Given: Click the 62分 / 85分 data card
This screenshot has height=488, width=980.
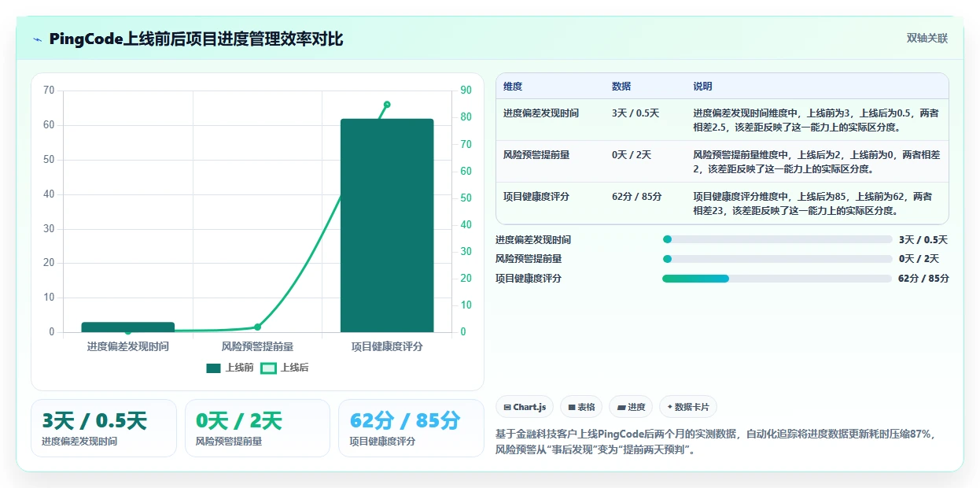Looking at the screenshot, I should (x=411, y=428).
